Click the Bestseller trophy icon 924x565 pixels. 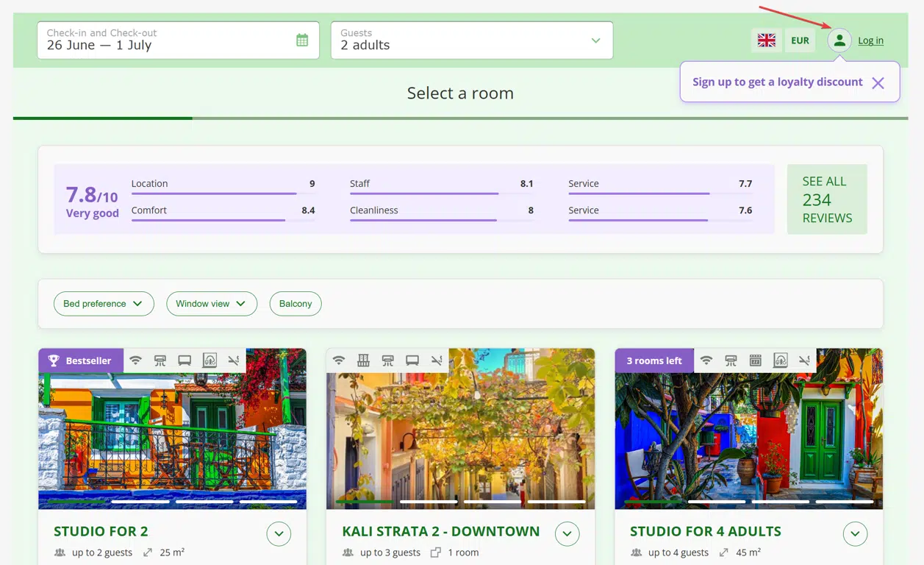point(54,360)
